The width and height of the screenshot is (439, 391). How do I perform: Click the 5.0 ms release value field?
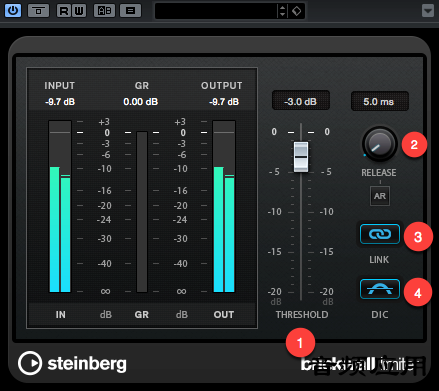pos(379,101)
